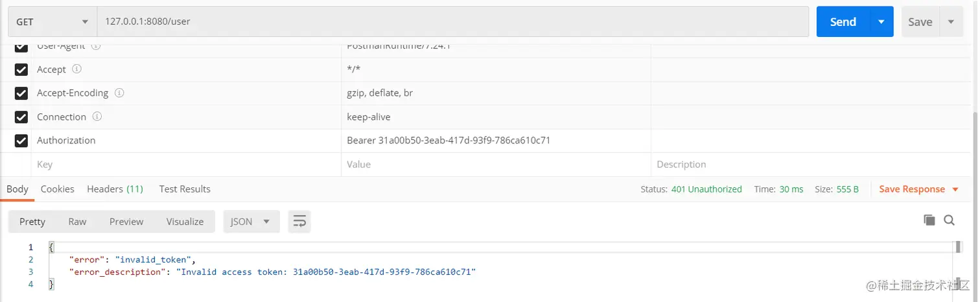Viewport: 980px width, 302px height.
Task: Click the response body scrollbar
Action: pos(959,266)
